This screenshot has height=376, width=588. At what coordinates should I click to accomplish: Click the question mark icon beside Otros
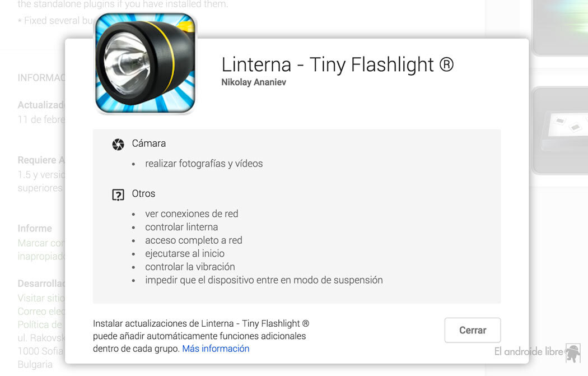tap(118, 194)
